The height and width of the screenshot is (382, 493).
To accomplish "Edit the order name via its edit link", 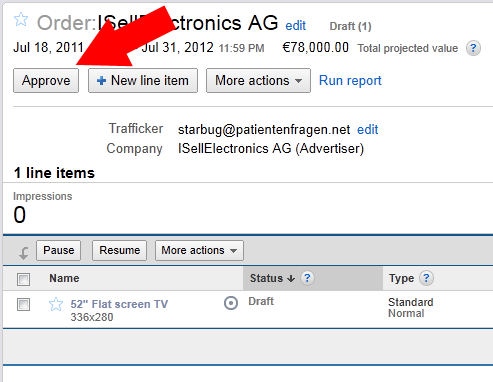I will 295,26.
